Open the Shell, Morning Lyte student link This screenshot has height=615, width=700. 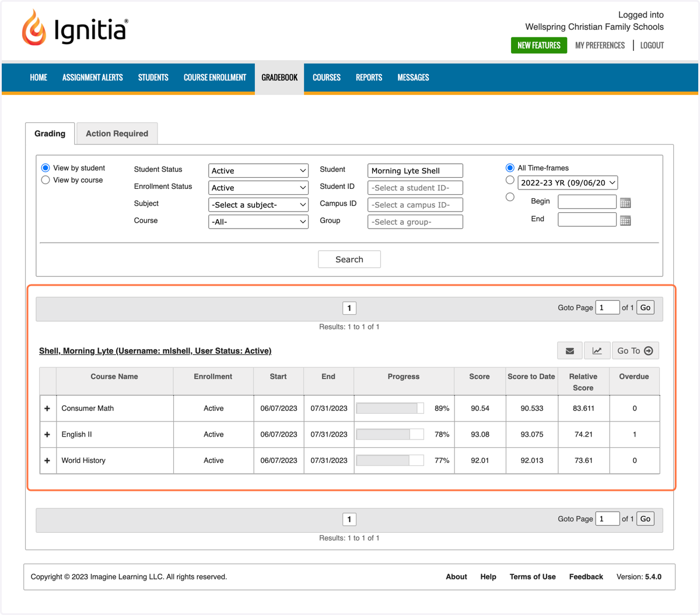155,351
